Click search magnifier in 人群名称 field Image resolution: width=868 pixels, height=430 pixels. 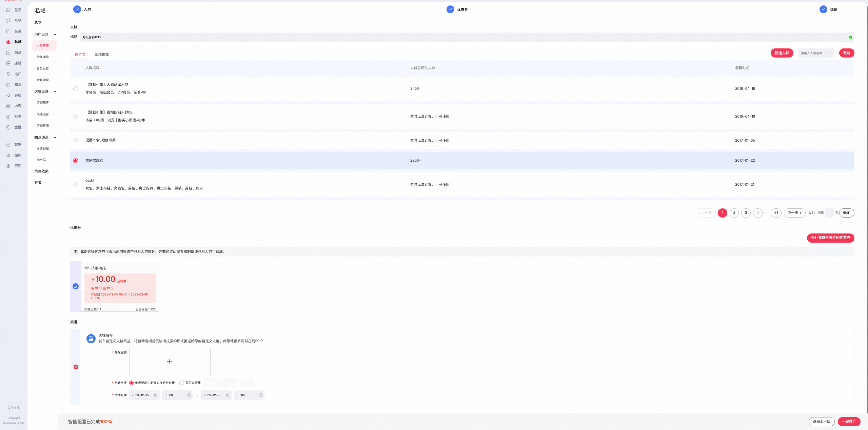click(x=830, y=53)
